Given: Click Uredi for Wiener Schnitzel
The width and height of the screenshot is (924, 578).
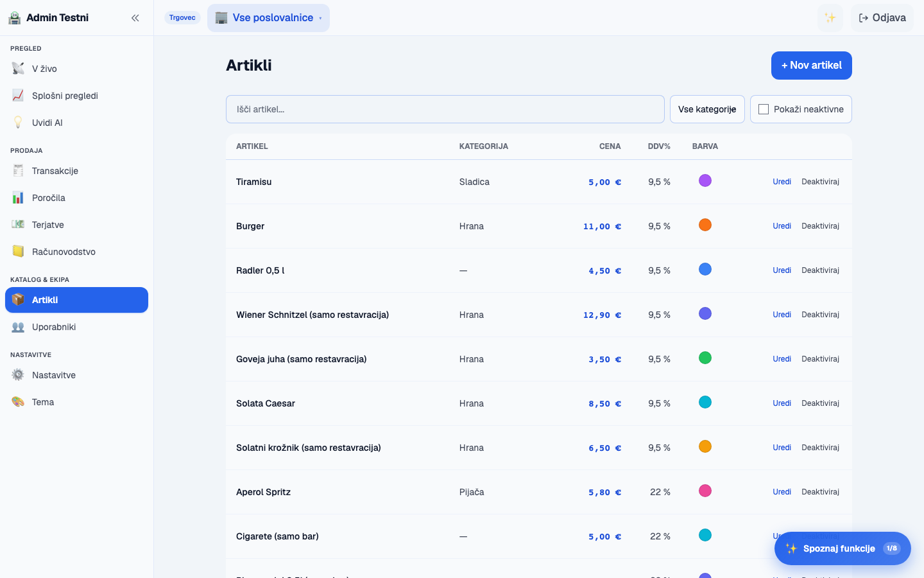Looking at the screenshot, I should point(782,315).
